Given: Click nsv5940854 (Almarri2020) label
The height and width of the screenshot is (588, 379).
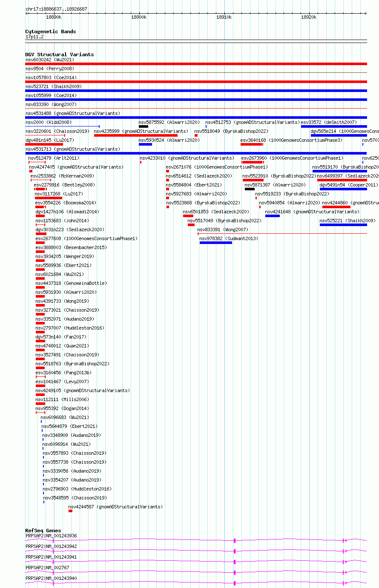Looking at the screenshot, I should pos(290,203).
